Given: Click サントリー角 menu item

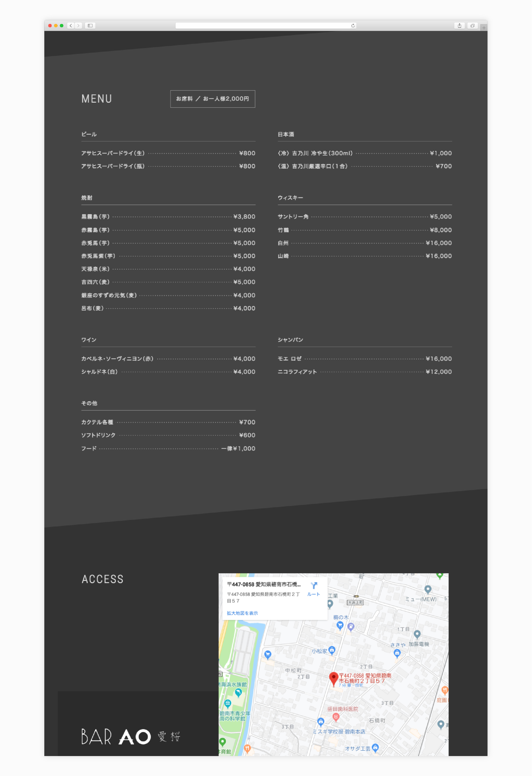Looking at the screenshot, I should point(365,217).
